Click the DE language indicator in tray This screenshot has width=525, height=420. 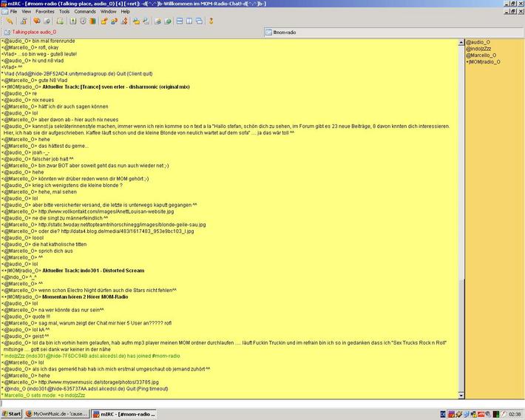tap(443, 414)
